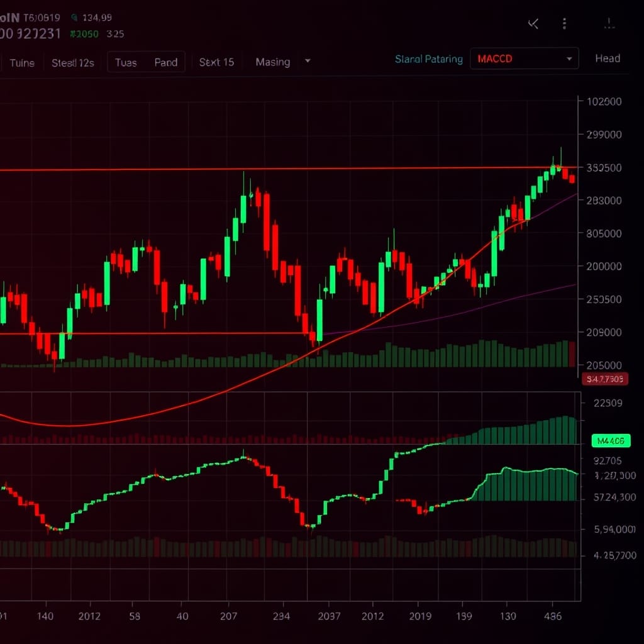Select the red MACCD indicator label
Screen dimensions: 644x644
pyautogui.click(x=495, y=58)
